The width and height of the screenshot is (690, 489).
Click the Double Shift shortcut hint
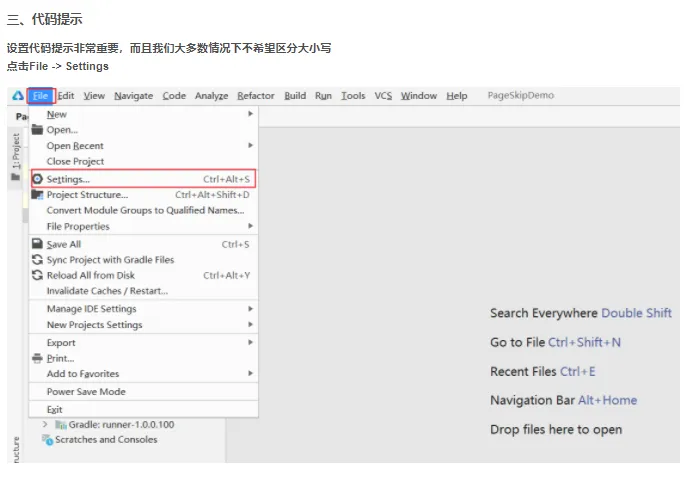point(636,313)
